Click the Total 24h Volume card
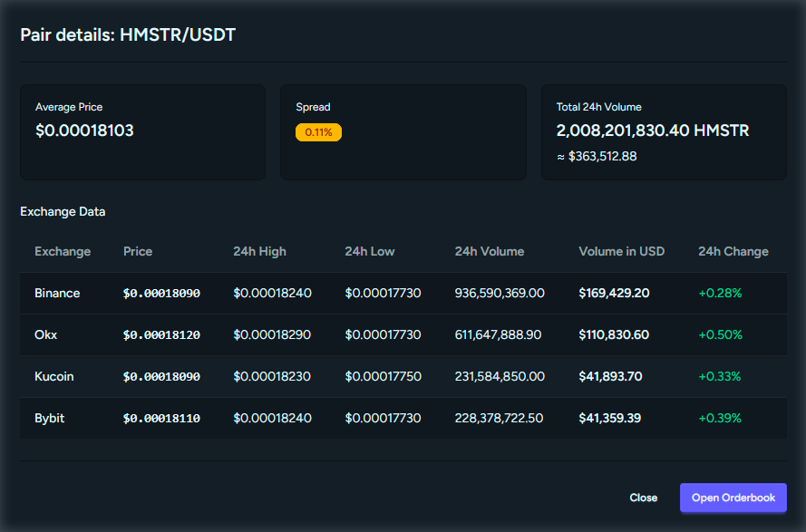Image resolution: width=806 pixels, height=532 pixels. [663, 131]
